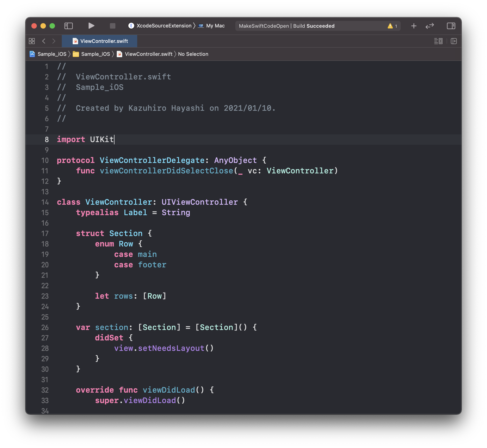Screen dimensions: 487x448
Task: Run the project with the Play button
Action: click(91, 26)
